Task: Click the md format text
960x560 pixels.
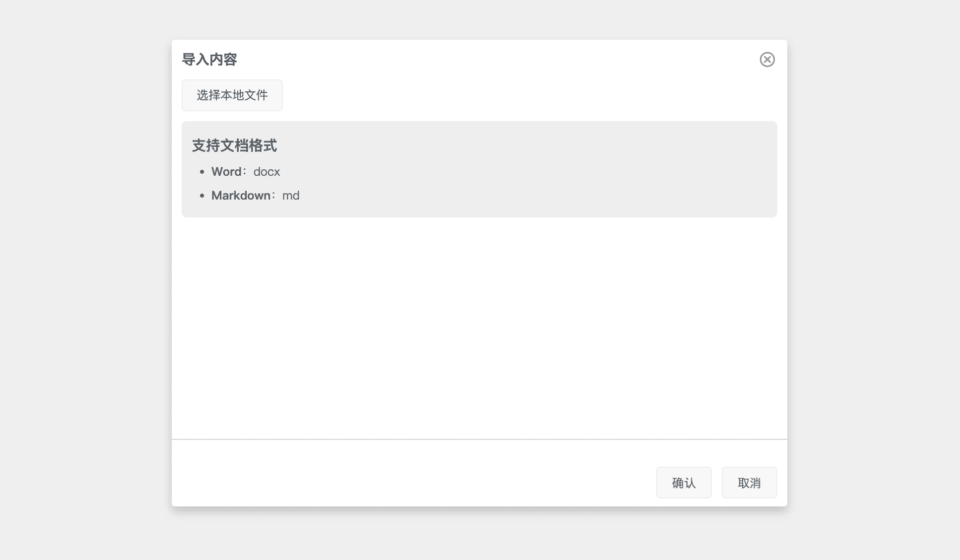Action: click(x=291, y=196)
